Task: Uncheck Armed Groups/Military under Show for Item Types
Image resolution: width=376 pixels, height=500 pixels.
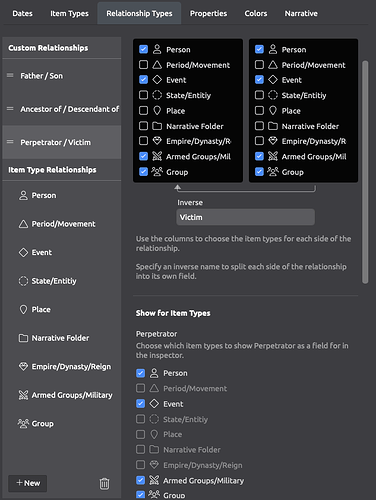Action: click(140, 480)
